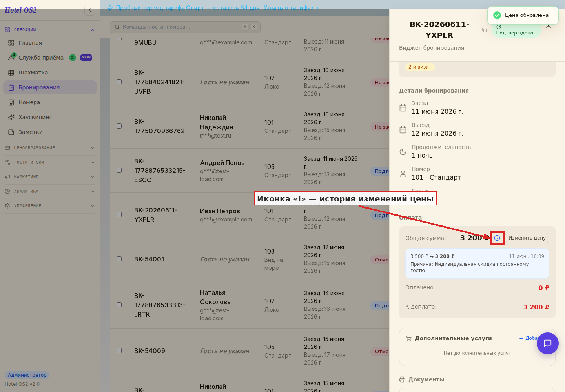This screenshot has width=565, height=392.
Task: Click the calendar icon next to Выезд
Action: tap(403, 130)
